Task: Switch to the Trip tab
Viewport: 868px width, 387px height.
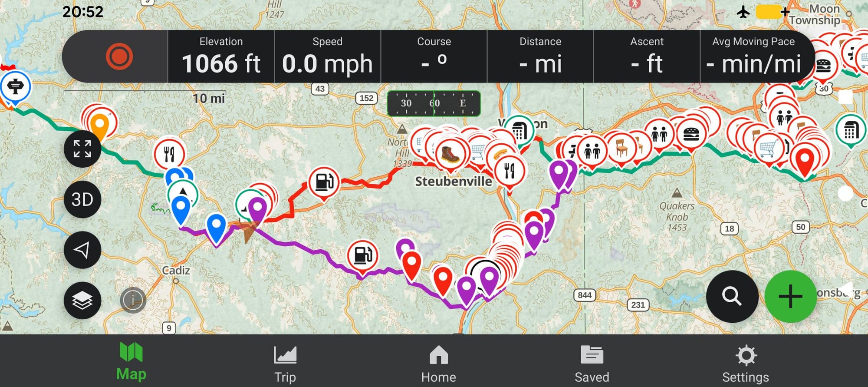Action: [x=285, y=364]
